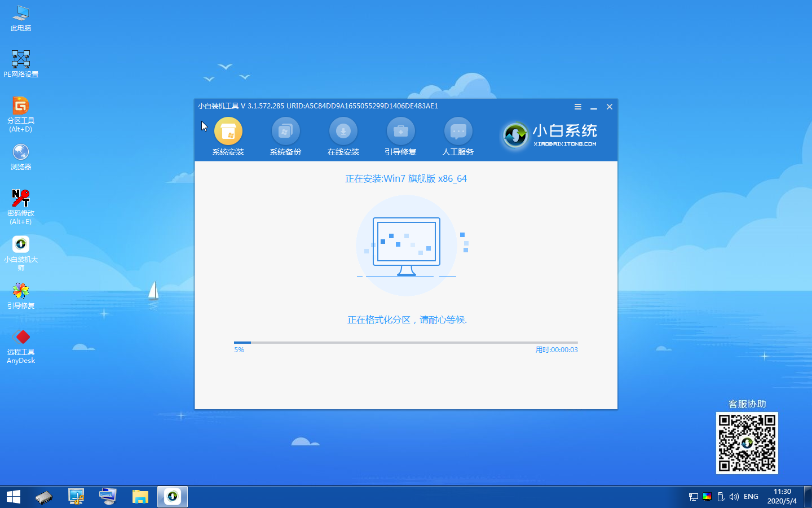
Task: Open the 引导修复 (Boot Repair) tool
Action: click(x=400, y=135)
